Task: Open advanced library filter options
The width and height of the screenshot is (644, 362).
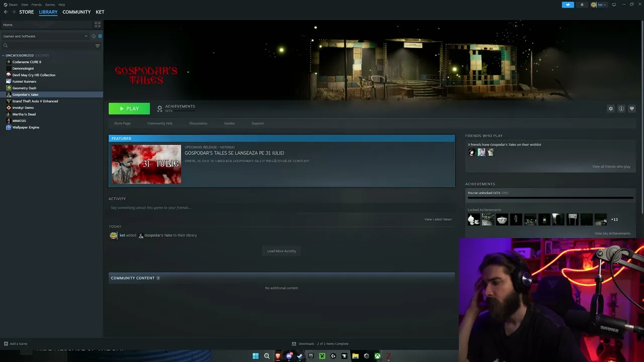Action: (98, 46)
